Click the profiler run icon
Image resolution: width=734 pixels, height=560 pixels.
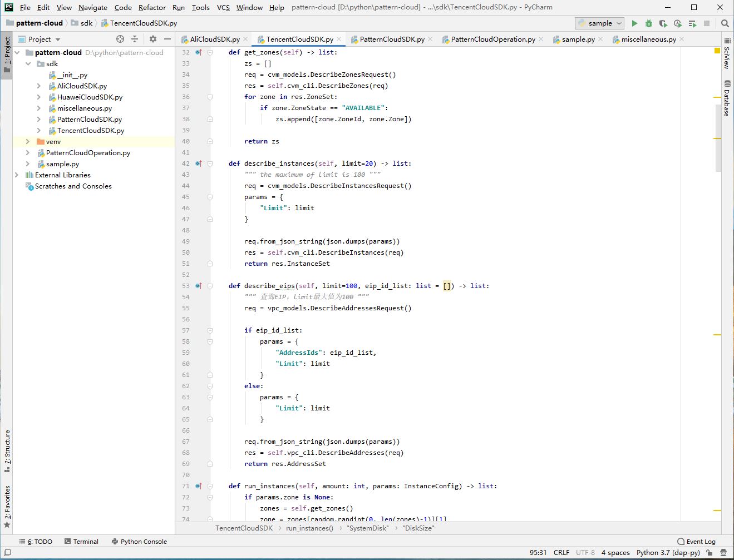[678, 23]
